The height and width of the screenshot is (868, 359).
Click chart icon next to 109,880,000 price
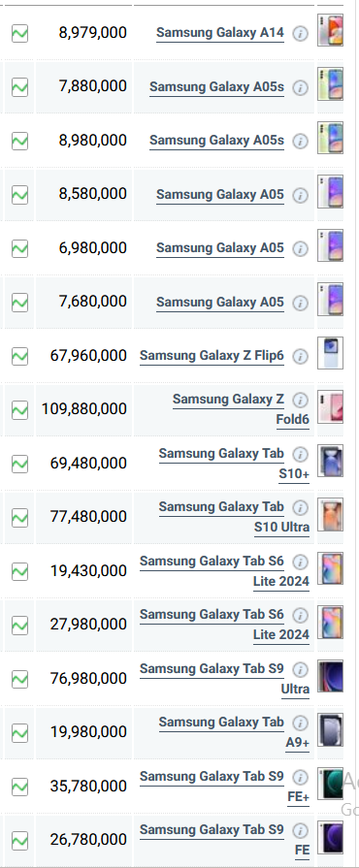point(20,410)
